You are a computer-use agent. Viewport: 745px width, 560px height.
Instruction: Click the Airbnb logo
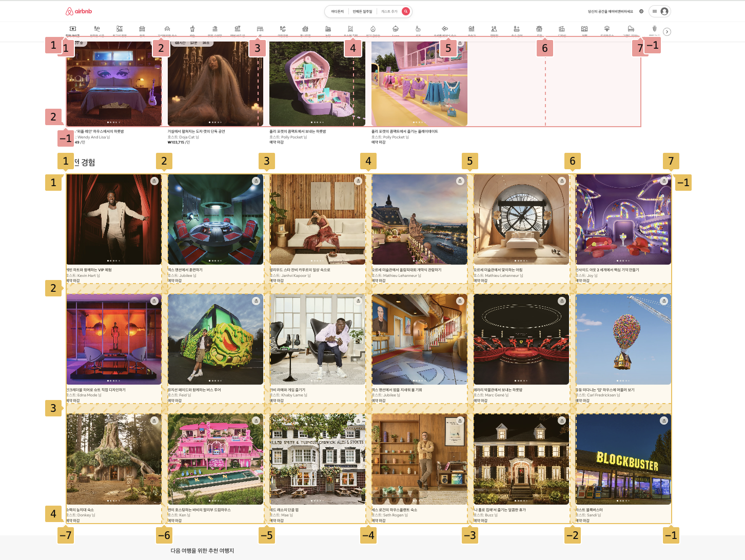pos(79,11)
